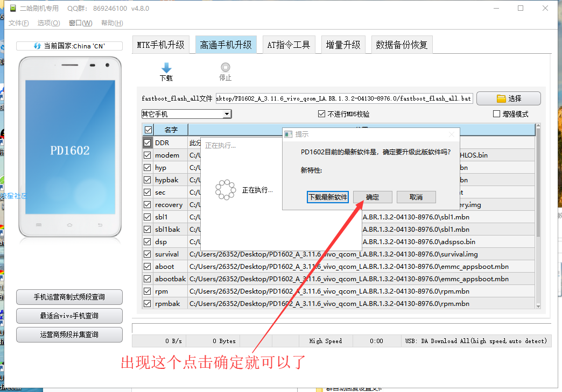Click the 名字 column header
The image size is (562, 392).
(x=171, y=130)
